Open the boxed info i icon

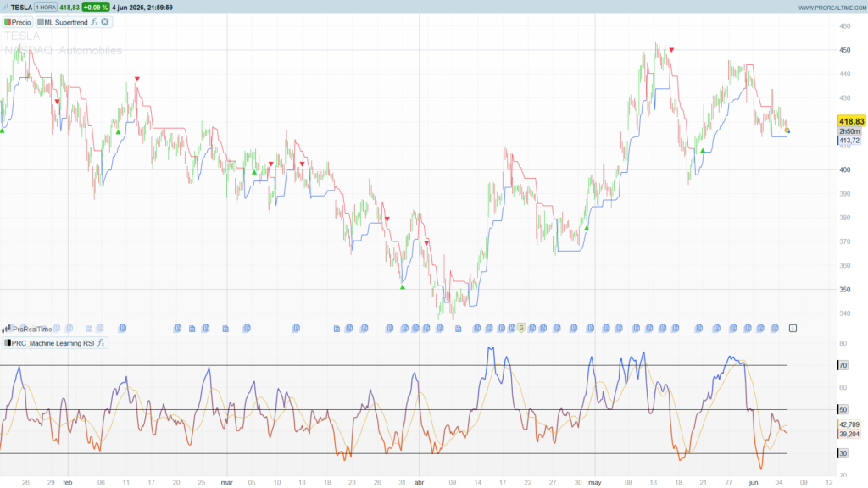(x=793, y=328)
